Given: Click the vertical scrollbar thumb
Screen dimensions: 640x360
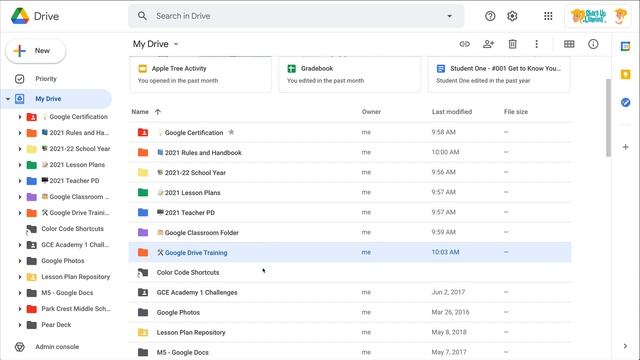Looking at the screenshot, I should click(x=608, y=118).
